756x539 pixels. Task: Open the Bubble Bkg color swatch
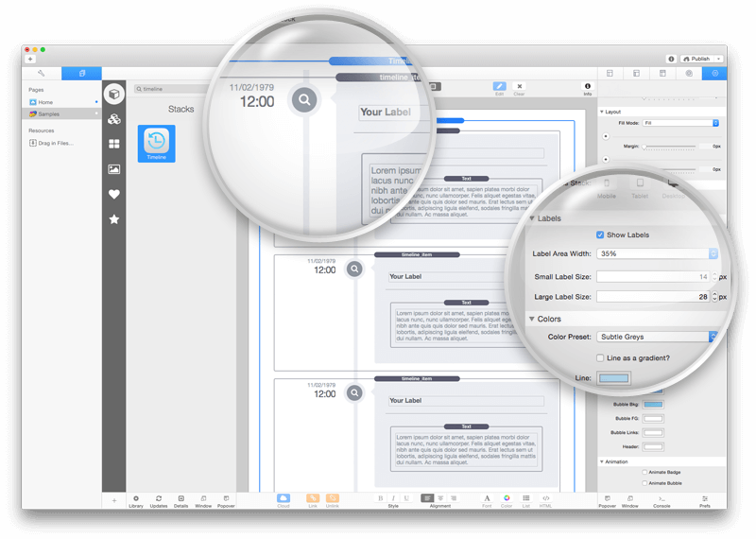pyautogui.click(x=653, y=405)
